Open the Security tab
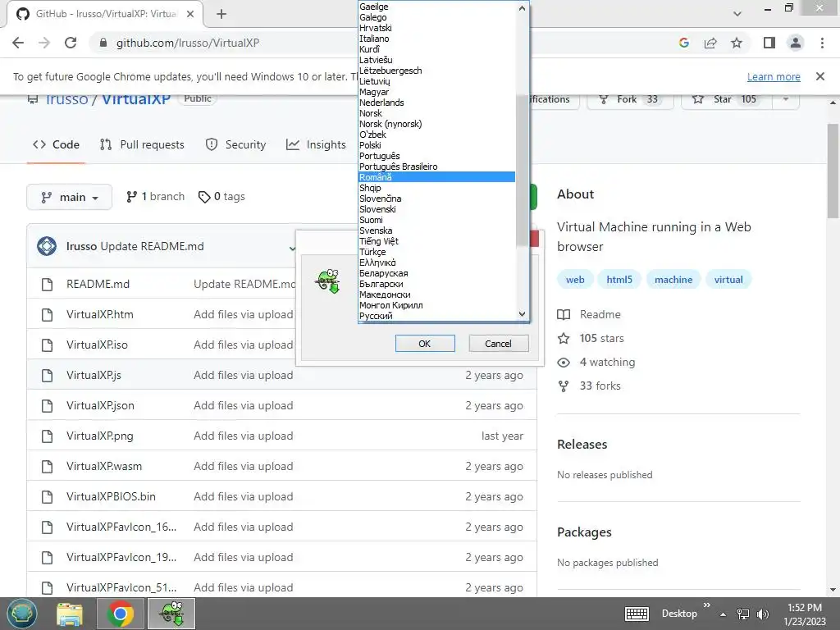Viewport: 840px width, 630px height. pyautogui.click(x=235, y=144)
